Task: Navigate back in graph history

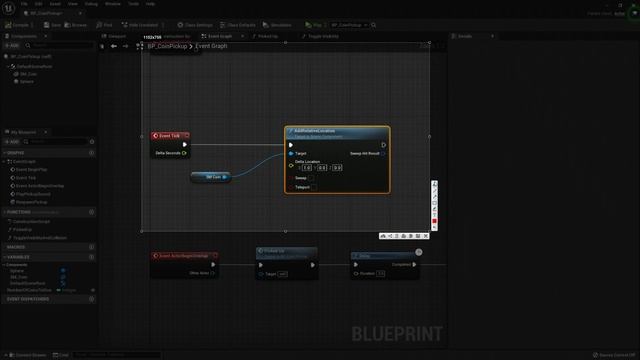Action: (x=114, y=46)
